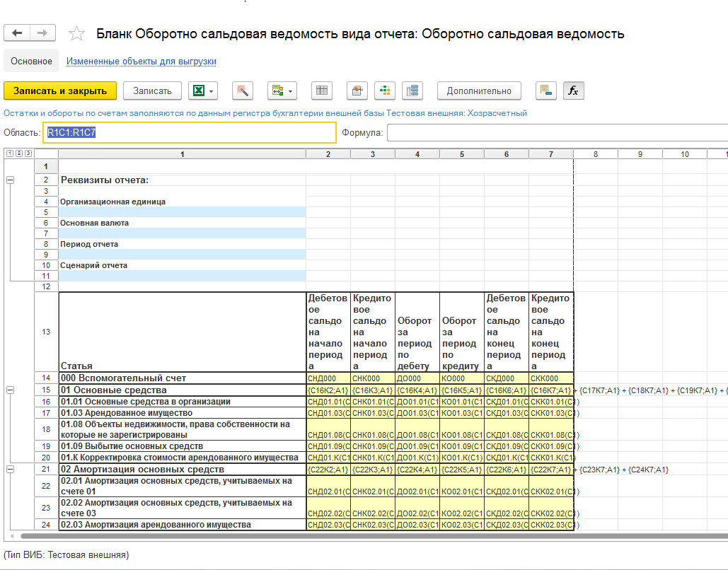The width and height of the screenshot is (728, 570).
Task: Collapse the Реквизиты отчета group
Action: (10, 180)
